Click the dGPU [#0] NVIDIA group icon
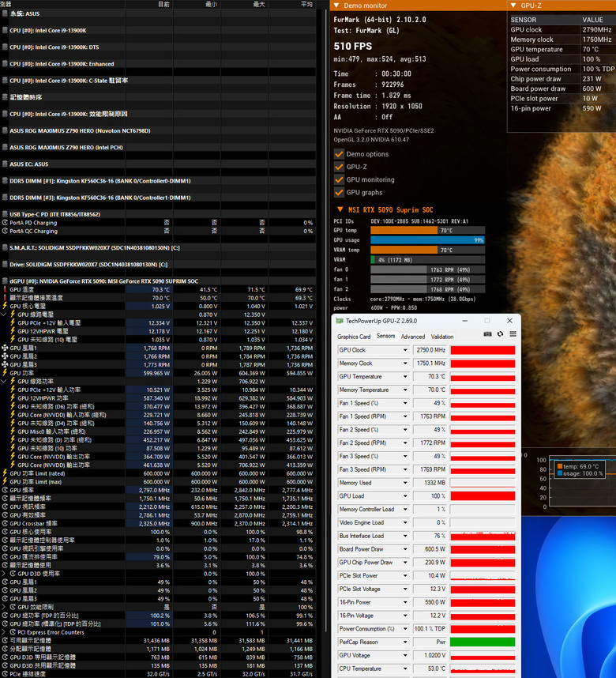Image resolution: width=616 pixels, height=678 pixels. pyautogui.click(x=5, y=281)
